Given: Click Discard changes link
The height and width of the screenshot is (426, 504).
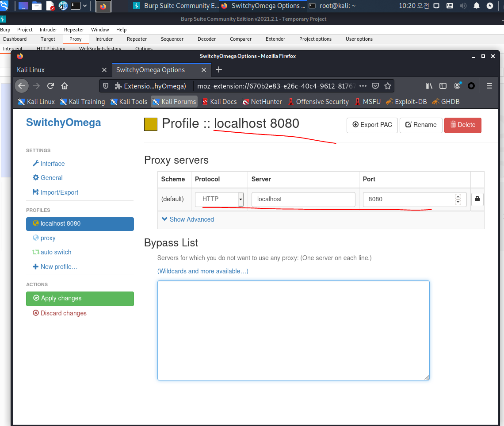Looking at the screenshot, I should click(60, 313).
